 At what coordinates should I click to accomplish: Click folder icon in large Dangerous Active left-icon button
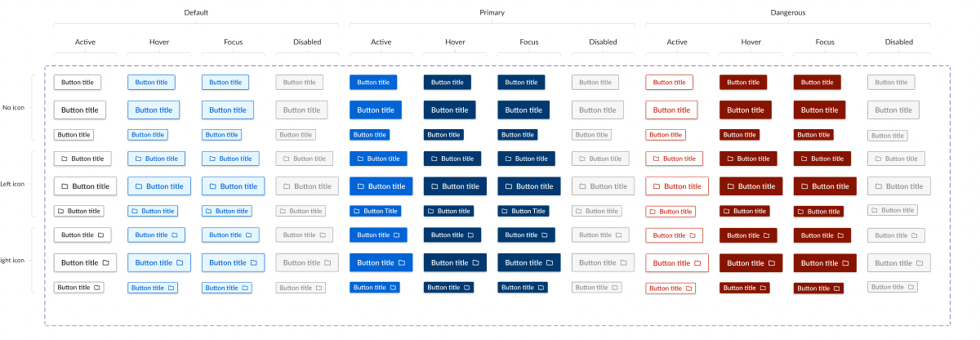pos(657,186)
